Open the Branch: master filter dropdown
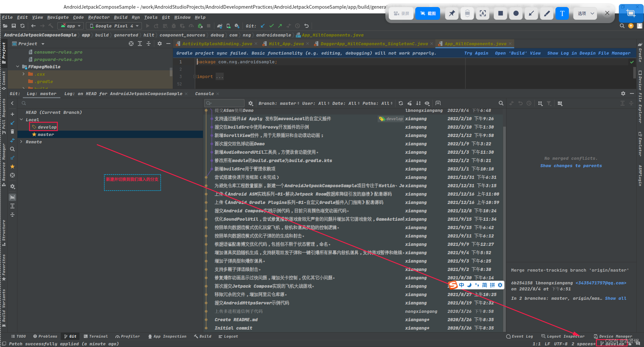The height and width of the screenshot is (347, 644). 279,103
